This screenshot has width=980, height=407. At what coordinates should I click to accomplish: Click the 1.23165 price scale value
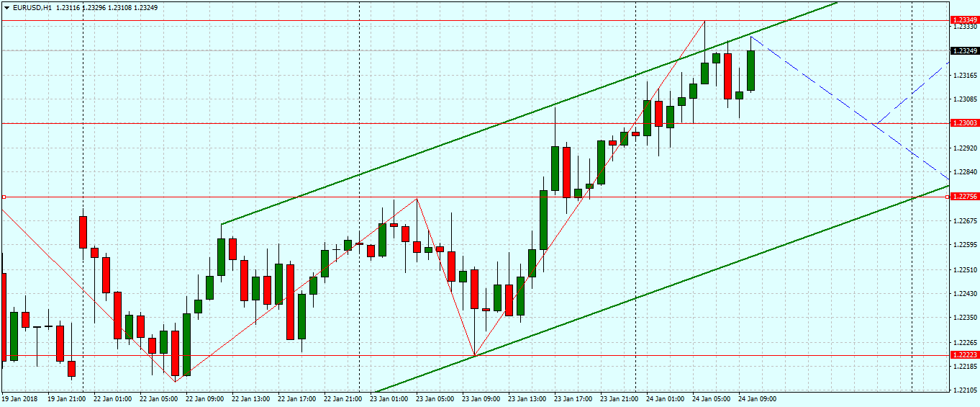pyautogui.click(x=966, y=76)
